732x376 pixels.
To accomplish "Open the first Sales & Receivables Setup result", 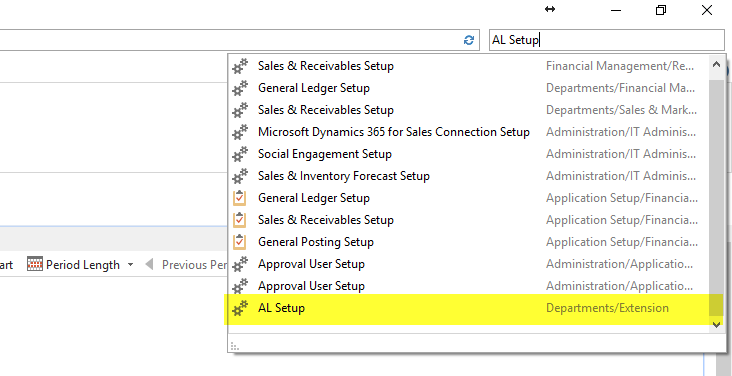I will [x=469, y=66].
